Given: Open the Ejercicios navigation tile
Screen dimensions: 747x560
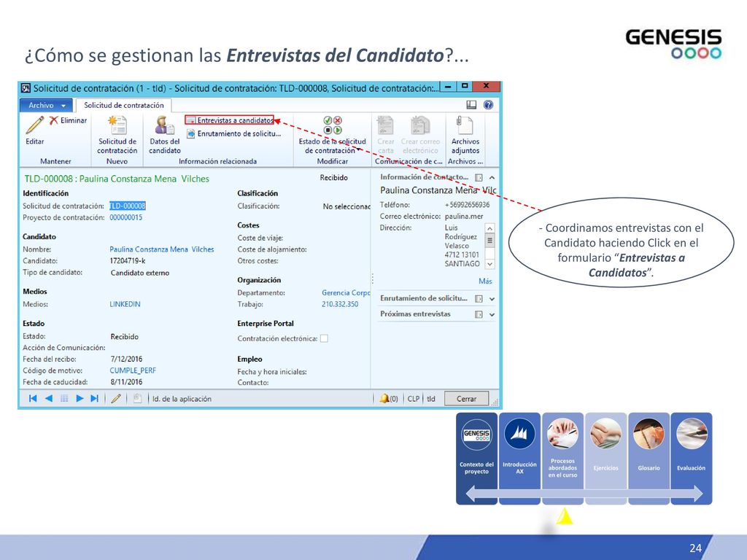Looking at the screenshot, I should point(605,458).
